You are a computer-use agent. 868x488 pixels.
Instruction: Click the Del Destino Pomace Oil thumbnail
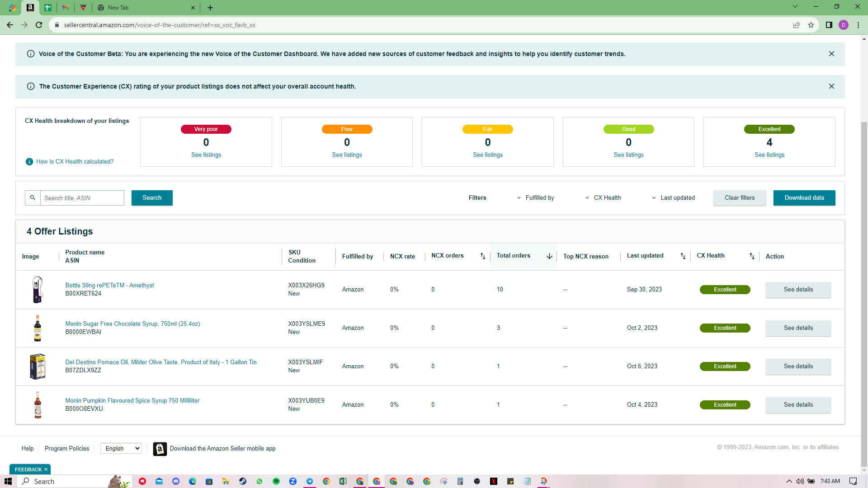(38, 366)
